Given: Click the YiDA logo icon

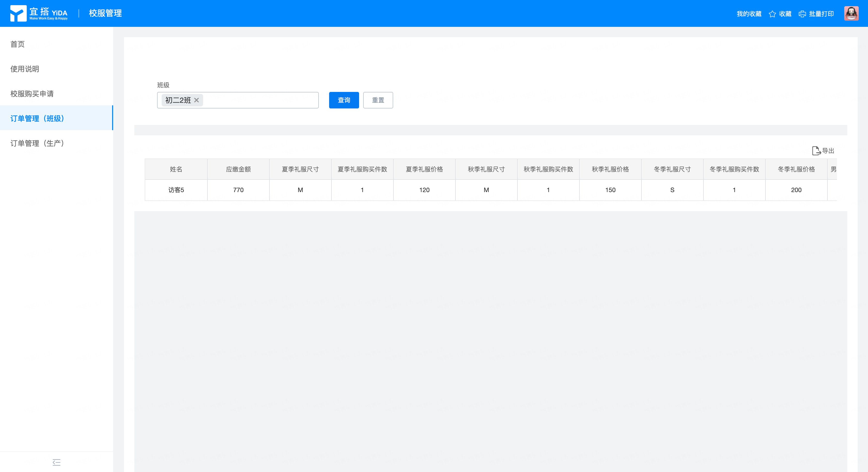Looking at the screenshot, I should click(x=18, y=13).
